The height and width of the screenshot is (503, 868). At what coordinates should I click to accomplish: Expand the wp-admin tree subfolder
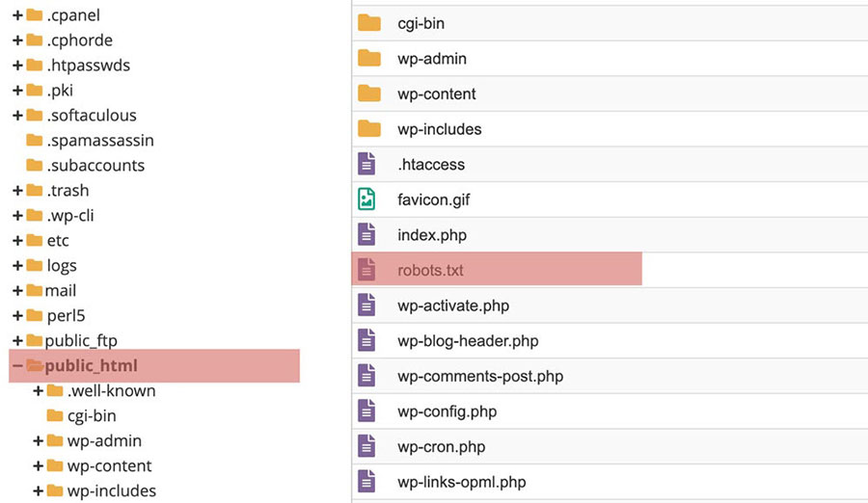tap(39, 441)
